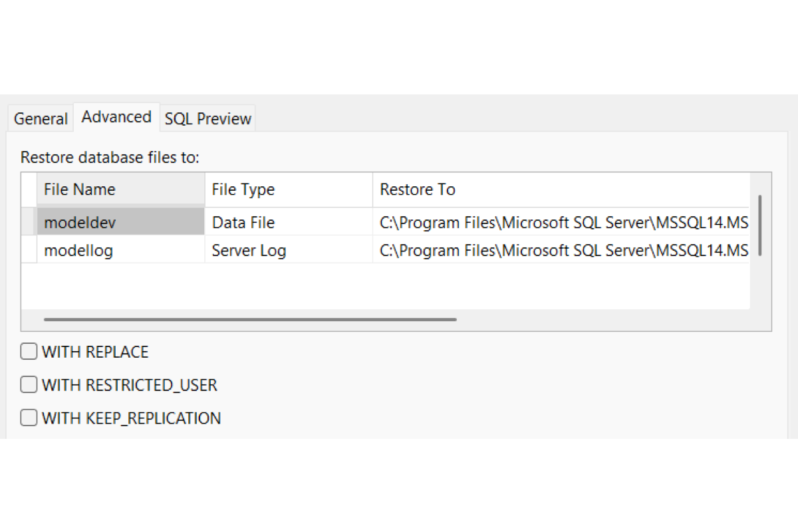This screenshot has height=532, width=798.
Task: Edit the Restore To path for modeldev
Action: pyautogui.click(x=561, y=221)
